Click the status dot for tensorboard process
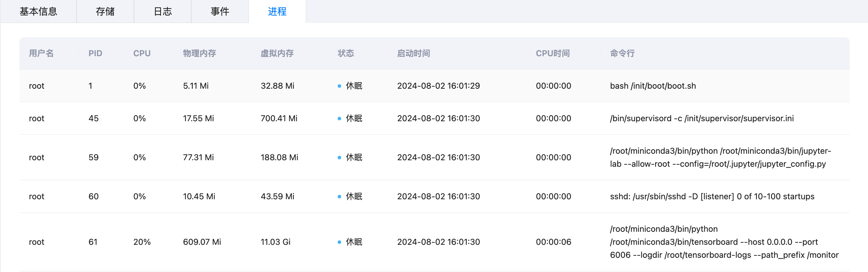Image resolution: width=868 pixels, height=272 pixels. point(339,242)
